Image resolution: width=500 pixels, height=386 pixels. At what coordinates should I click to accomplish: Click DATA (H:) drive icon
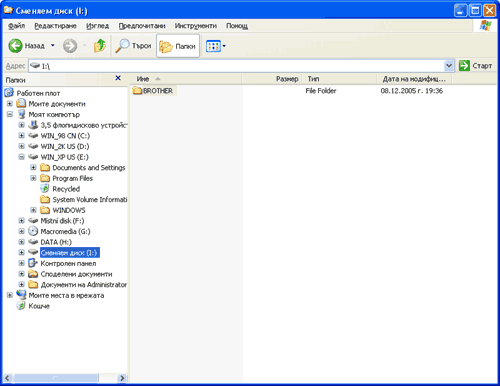33,242
